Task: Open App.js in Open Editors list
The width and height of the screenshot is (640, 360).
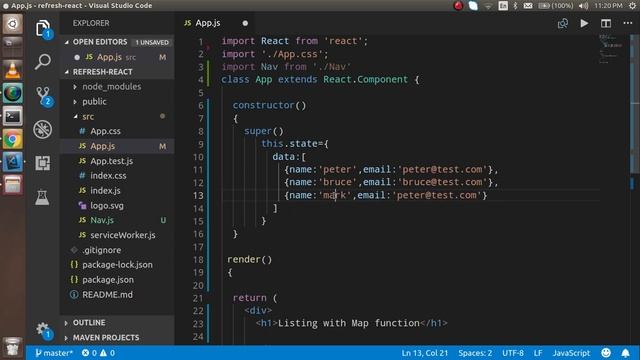Action: [109, 57]
